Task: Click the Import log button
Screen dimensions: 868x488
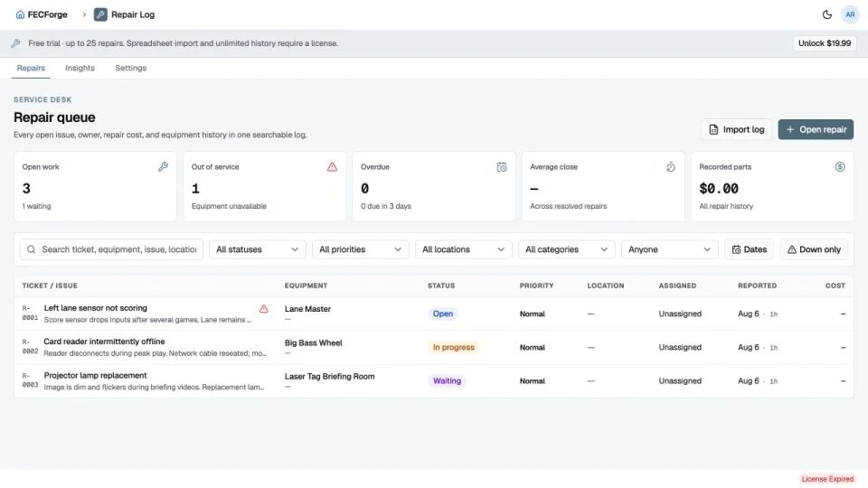Action: pos(736,129)
